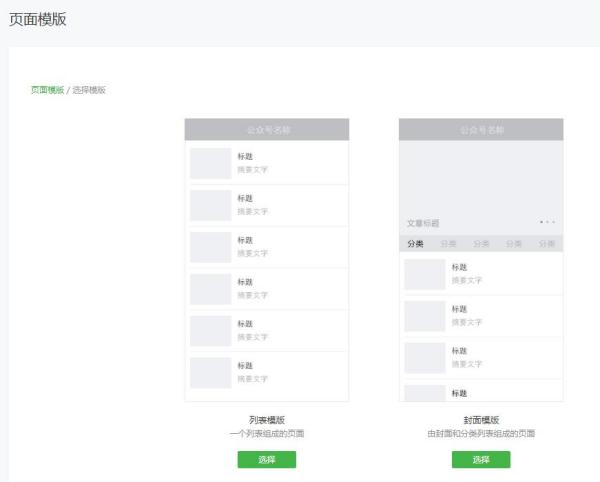Click the 封面模版 title label
The height and width of the screenshot is (482, 600).
pyautogui.click(x=481, y=420)
